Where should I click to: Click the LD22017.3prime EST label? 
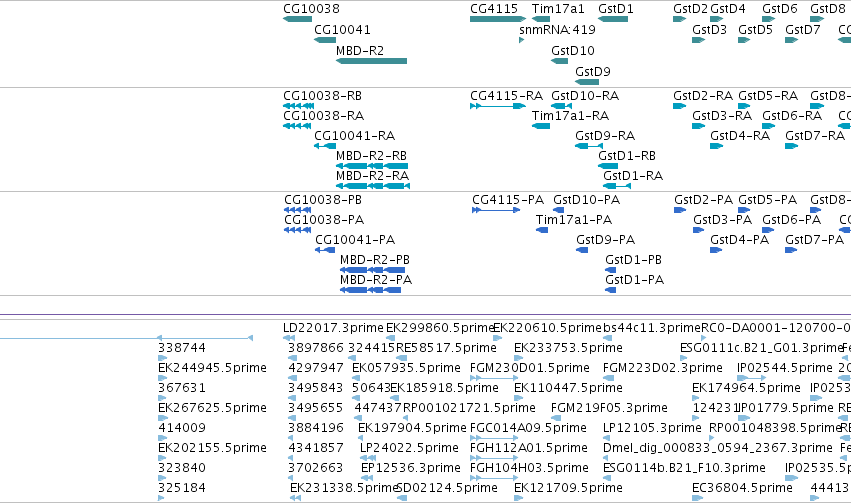coord(333,328)
